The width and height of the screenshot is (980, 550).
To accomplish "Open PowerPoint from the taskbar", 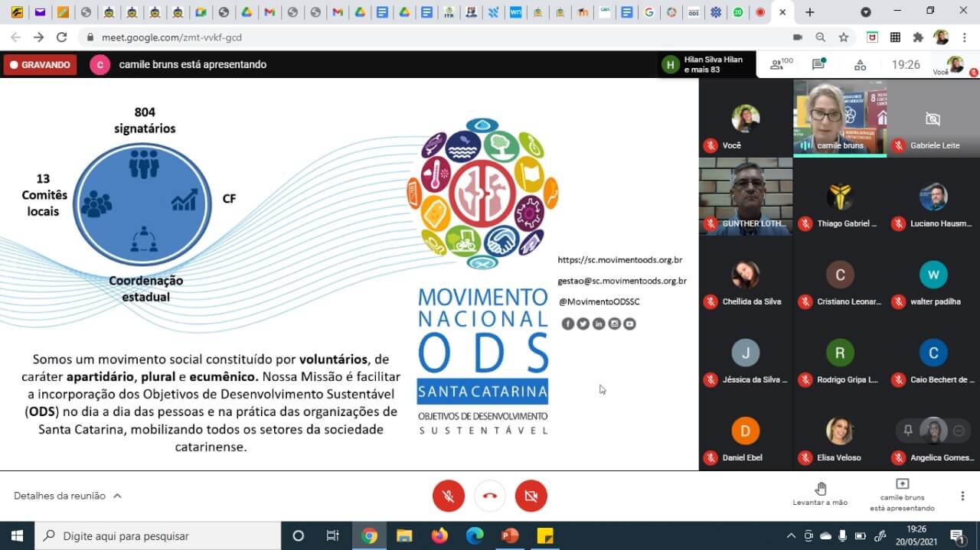I will [510, 535].
